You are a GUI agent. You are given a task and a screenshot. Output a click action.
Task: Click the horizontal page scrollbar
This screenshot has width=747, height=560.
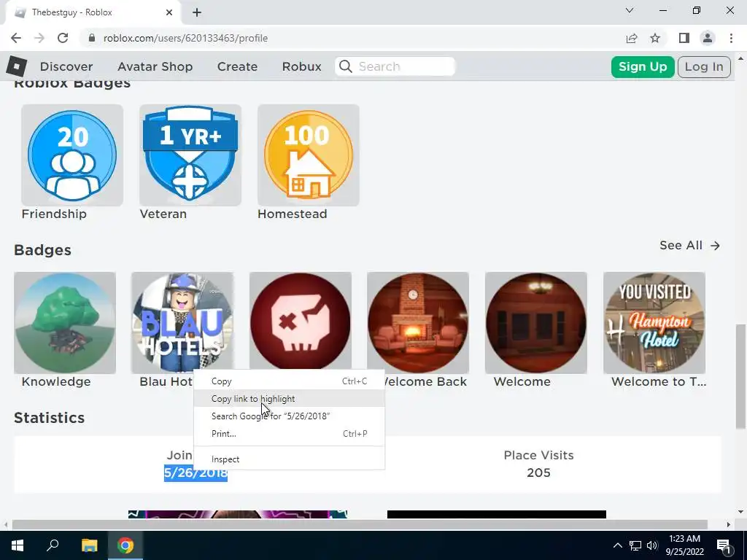pos(359,524)
